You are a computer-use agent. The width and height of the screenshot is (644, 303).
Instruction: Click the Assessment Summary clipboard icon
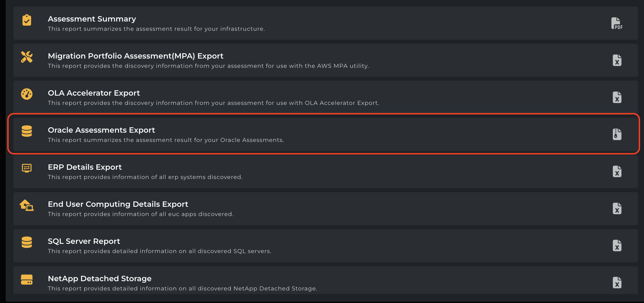27,20
